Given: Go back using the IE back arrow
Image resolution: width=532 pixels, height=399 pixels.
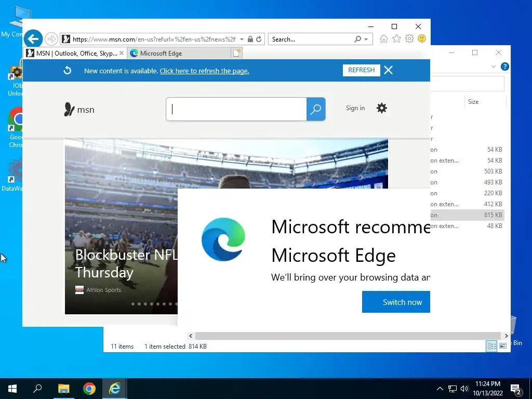Looking at the screenshot, I should tap(33, 39).
